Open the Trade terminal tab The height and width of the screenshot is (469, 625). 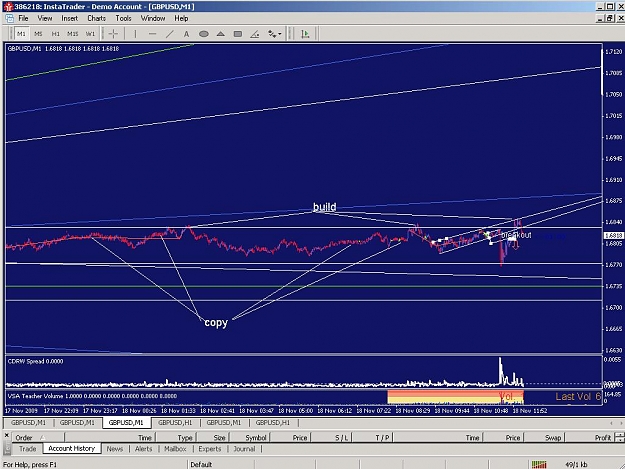28,449
